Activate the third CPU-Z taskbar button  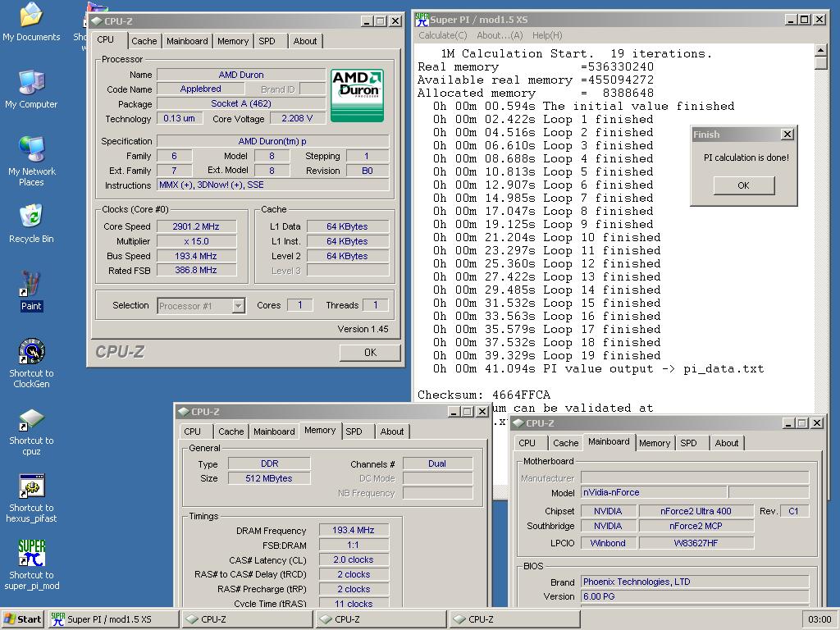click(514, 619)
